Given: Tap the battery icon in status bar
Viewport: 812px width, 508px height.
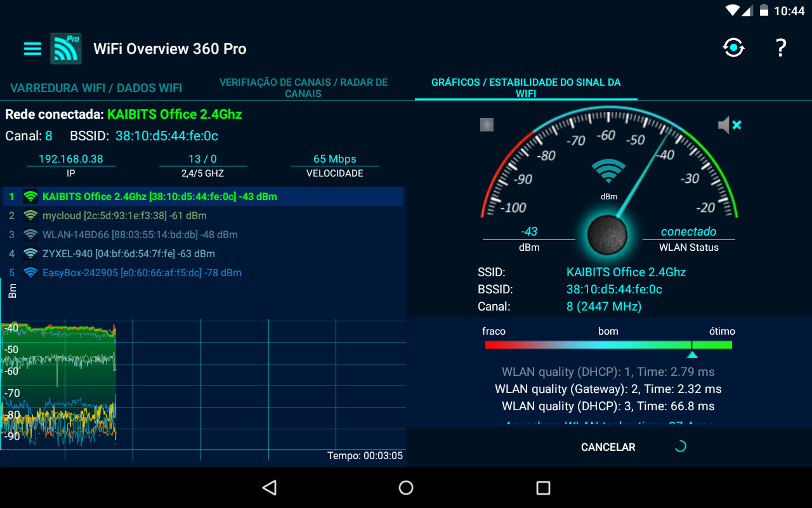Looking at the screenshot, I should 764,11.
